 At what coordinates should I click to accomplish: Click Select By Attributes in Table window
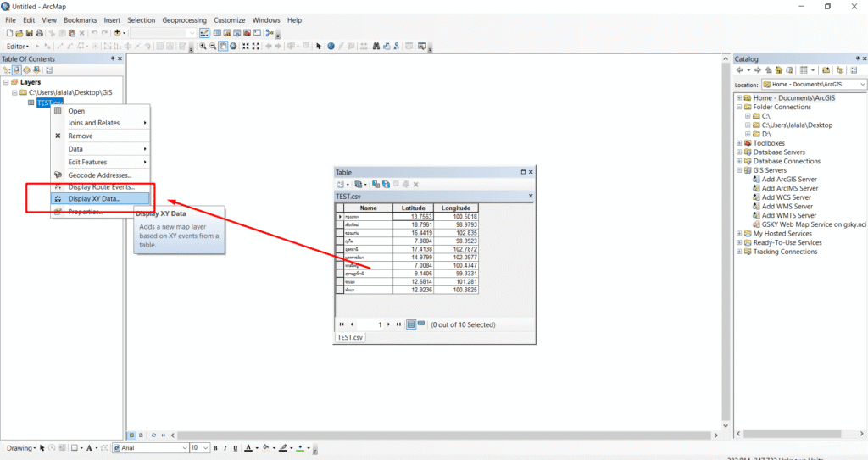(376, 185)
